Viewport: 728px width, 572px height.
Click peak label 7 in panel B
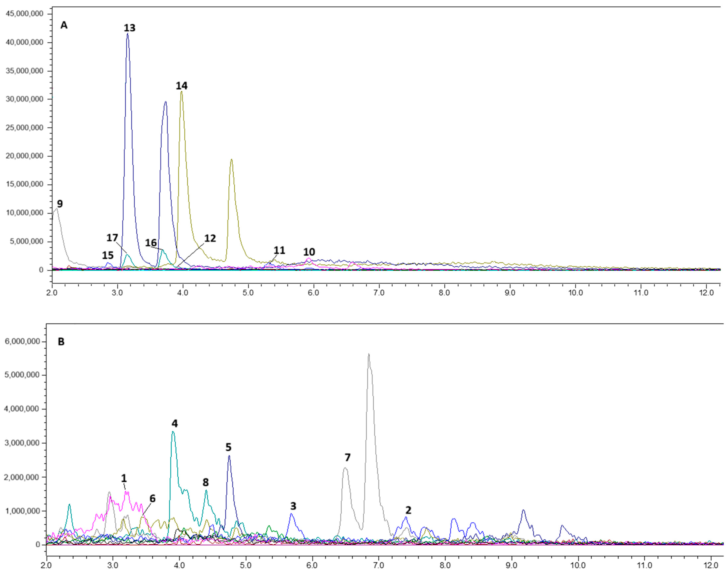347,457
